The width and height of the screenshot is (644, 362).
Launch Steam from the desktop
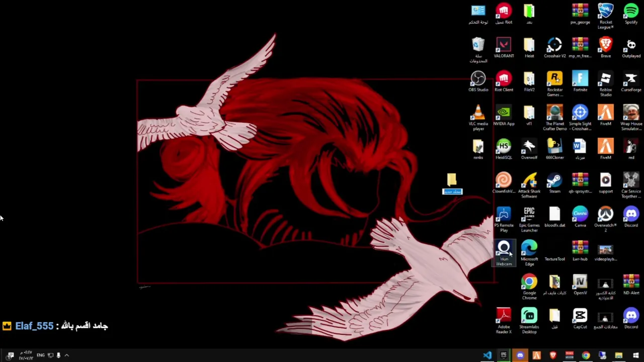pyautogui.click(x=554, y=184)
